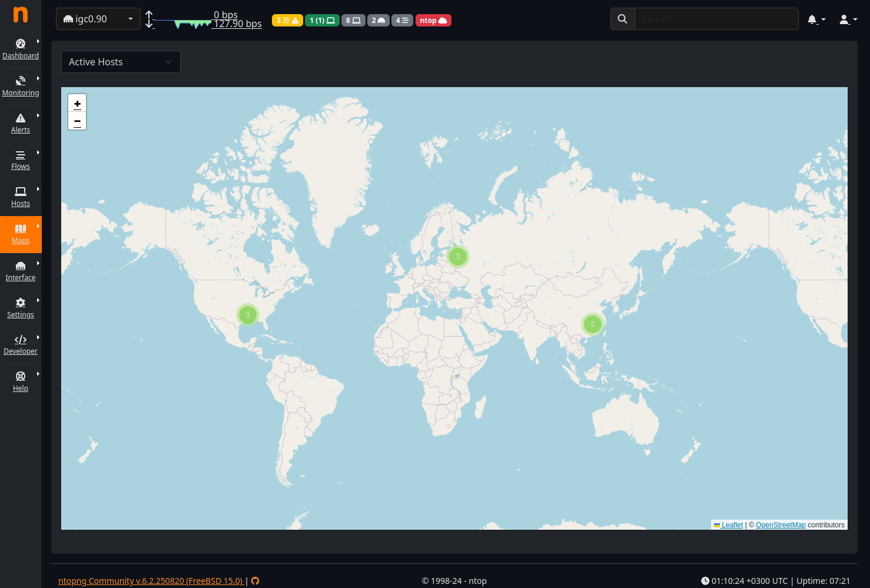
Task: Open the Alerts sidebar menu
Action: point(21,123)
